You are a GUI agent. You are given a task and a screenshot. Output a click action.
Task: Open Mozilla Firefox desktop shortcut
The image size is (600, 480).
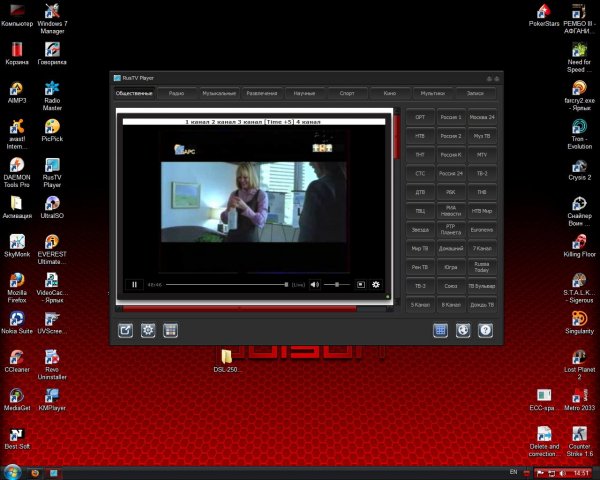(x=16, y=288)
